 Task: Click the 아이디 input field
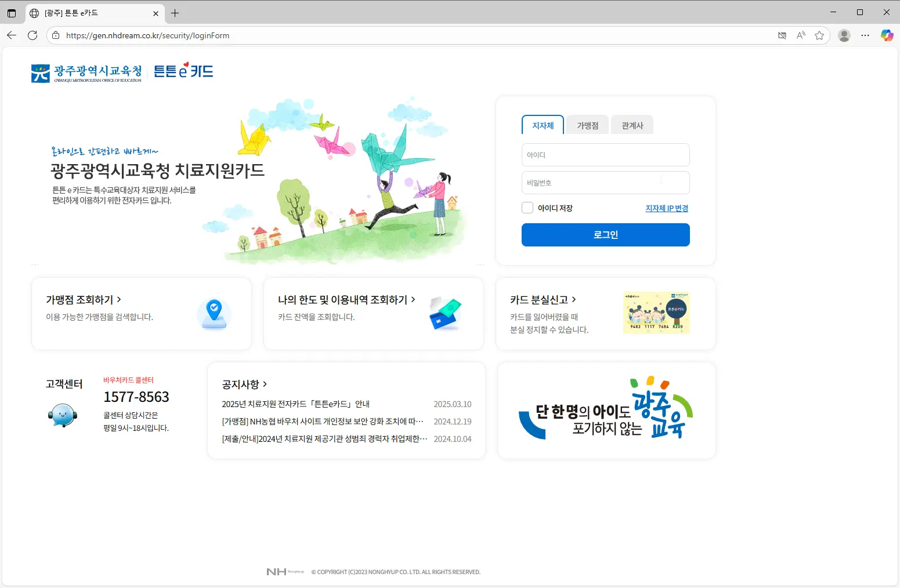click(605, 155)
